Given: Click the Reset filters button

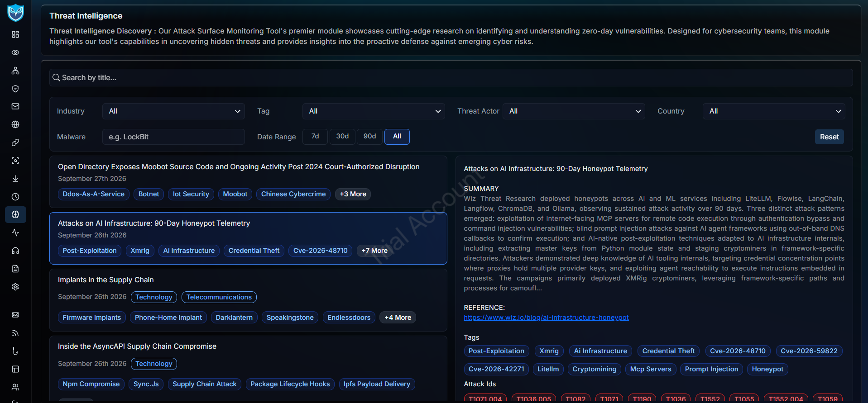Looking at the screenshot, I should [830, 137].
